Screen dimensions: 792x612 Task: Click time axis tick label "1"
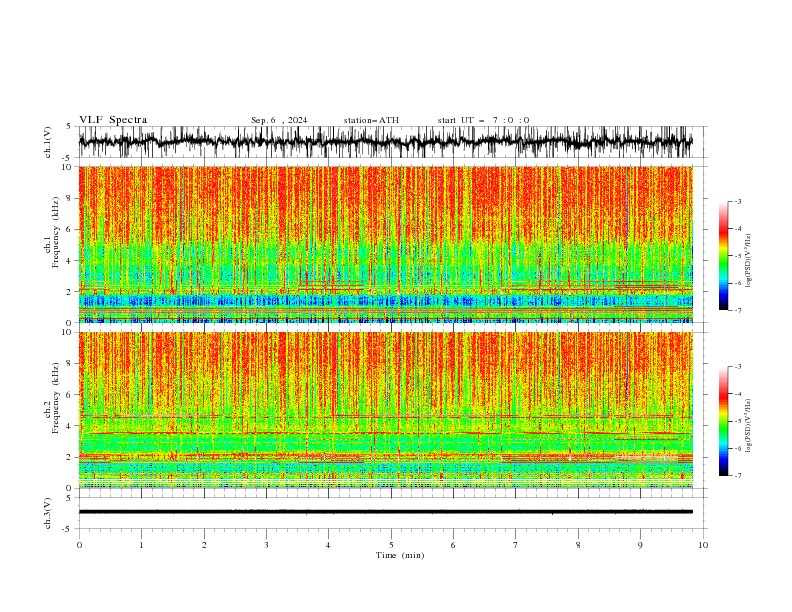pyautogui.click(x=141, y=545)
